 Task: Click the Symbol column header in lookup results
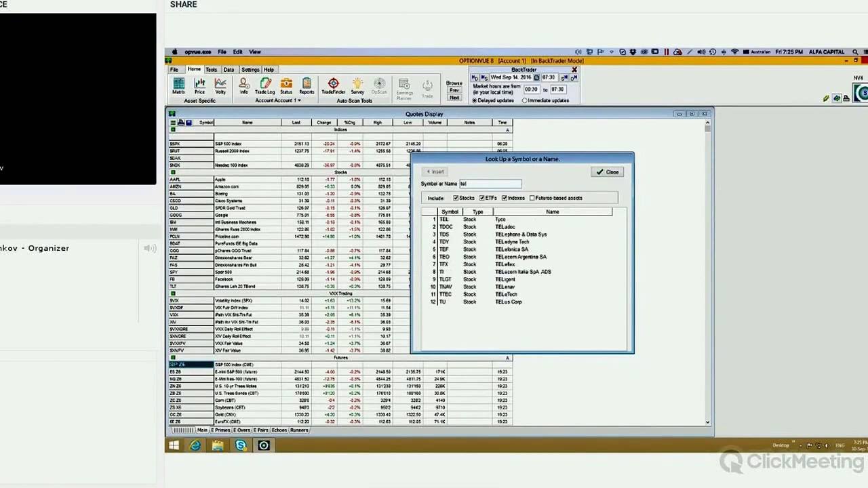coord(450,212)
